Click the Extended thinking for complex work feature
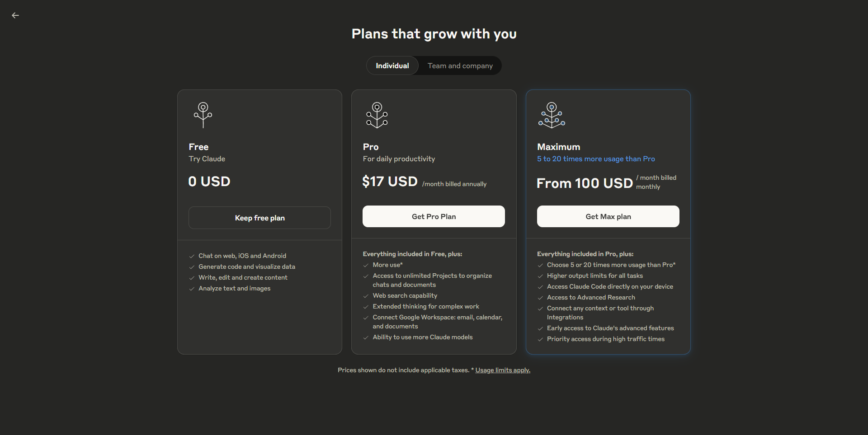The height and width of the screenshot is (435, 868). 426,306
